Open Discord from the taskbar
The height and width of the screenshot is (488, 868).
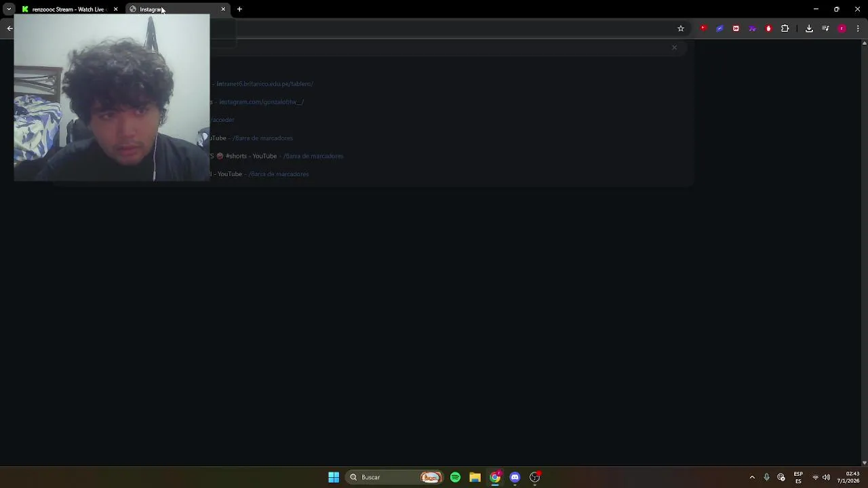pyautogui.click(x=515, y=477)
